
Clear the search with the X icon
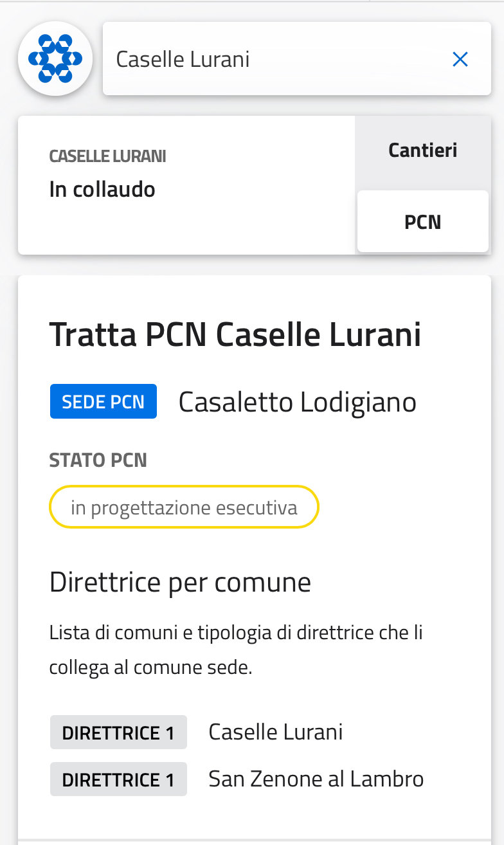(460, 60)
